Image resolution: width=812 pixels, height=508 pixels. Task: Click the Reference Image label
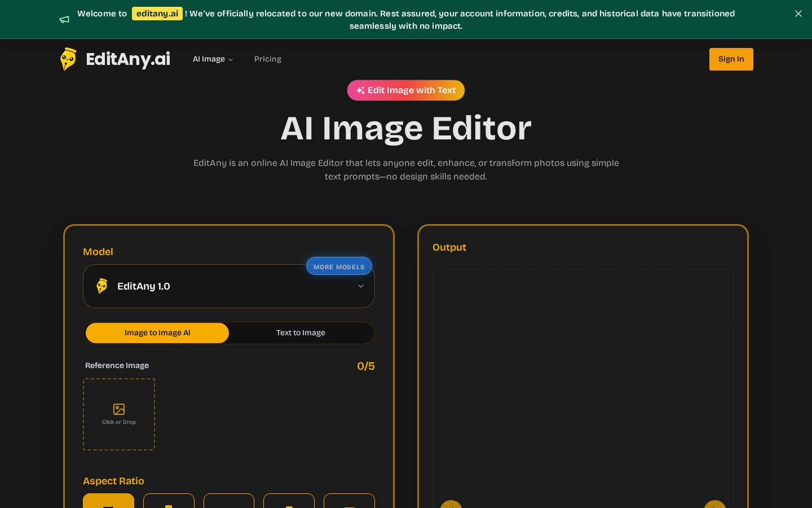tap(117, 365)
